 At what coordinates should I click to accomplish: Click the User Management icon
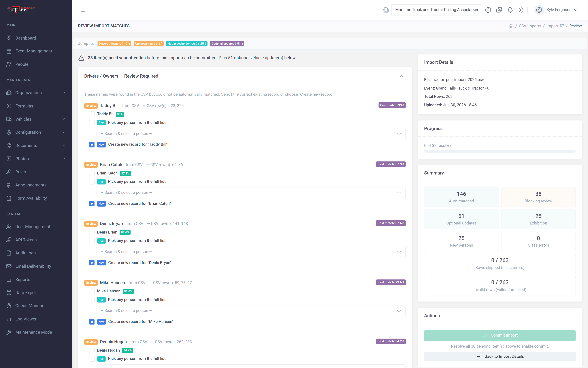pyautogui.click(x=9, y=227)
